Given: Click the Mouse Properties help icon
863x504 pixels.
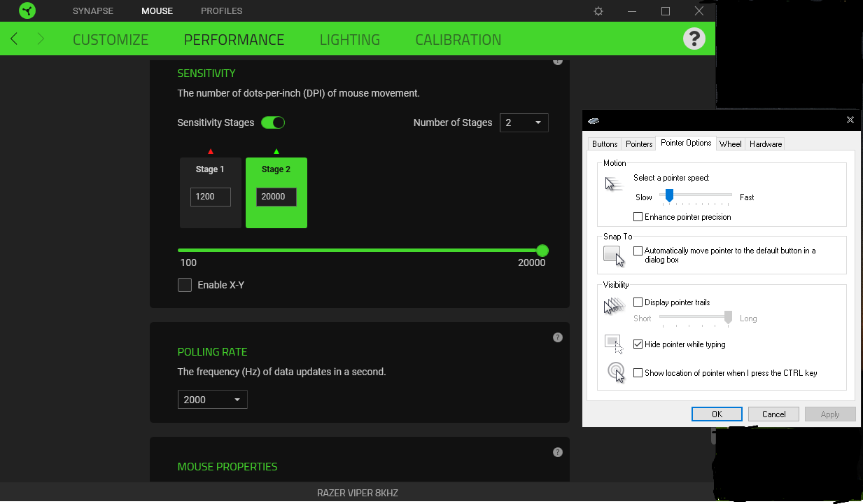Looking at the screenshot, I should (558, 452).
